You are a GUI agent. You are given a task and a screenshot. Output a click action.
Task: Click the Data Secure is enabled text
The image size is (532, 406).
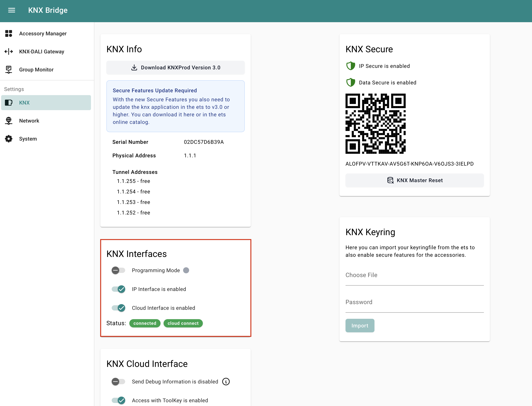388,82
